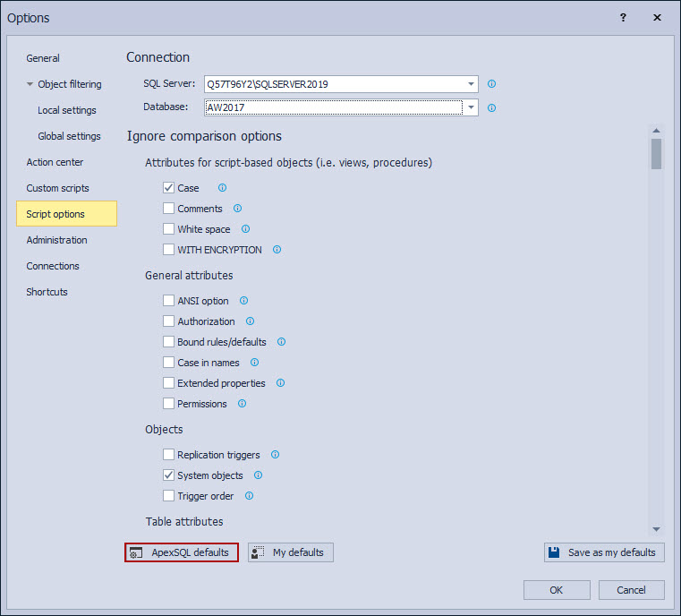The height and width of the screenshot is (616, 681).
Task: Click Save as my defaults button
Action: tap(604, 552)
